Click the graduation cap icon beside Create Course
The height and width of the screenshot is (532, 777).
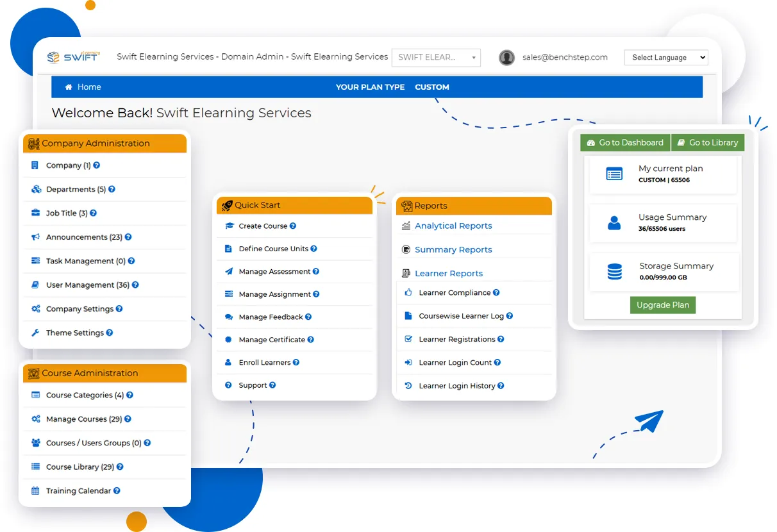[x=229, y=226]
